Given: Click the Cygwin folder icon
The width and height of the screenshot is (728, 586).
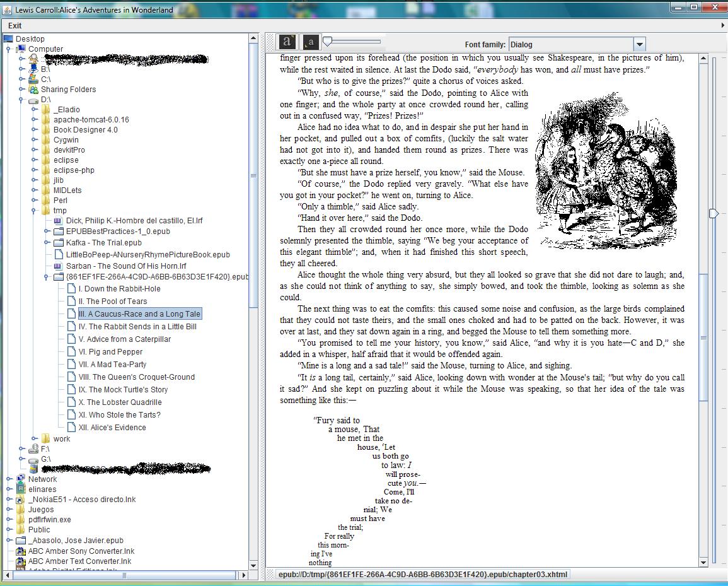Looking at the screenshot, I should pos(45,140).
